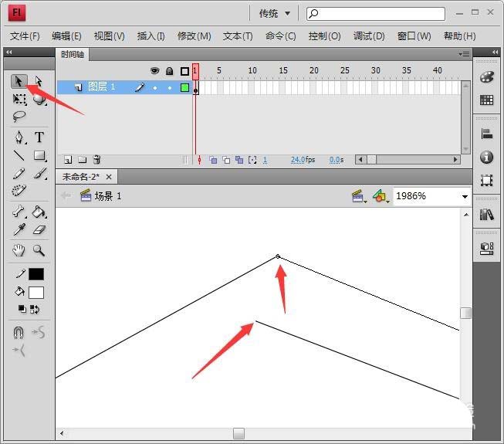Reset to black and white colors
This screenshot has height=444, width=504.
pyautogui.click(x=22, y=310)
